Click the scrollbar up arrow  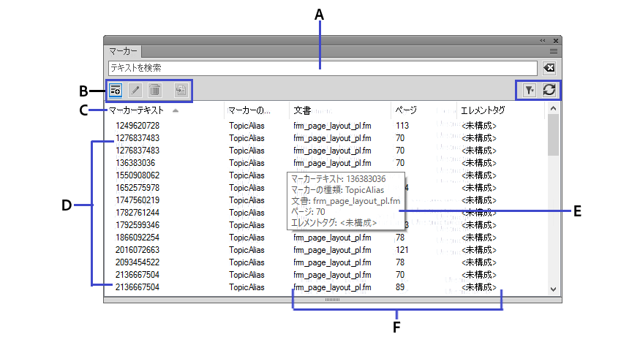554,109
